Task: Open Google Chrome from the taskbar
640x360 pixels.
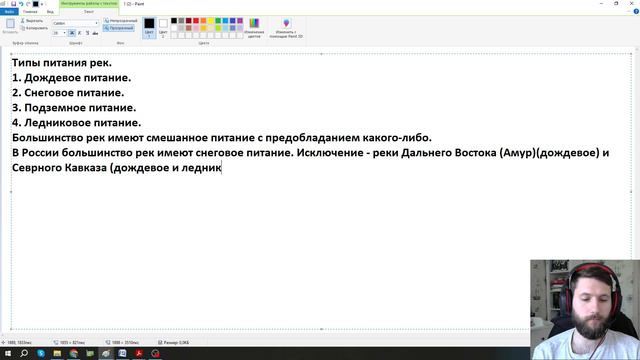Action: (73, 353)
